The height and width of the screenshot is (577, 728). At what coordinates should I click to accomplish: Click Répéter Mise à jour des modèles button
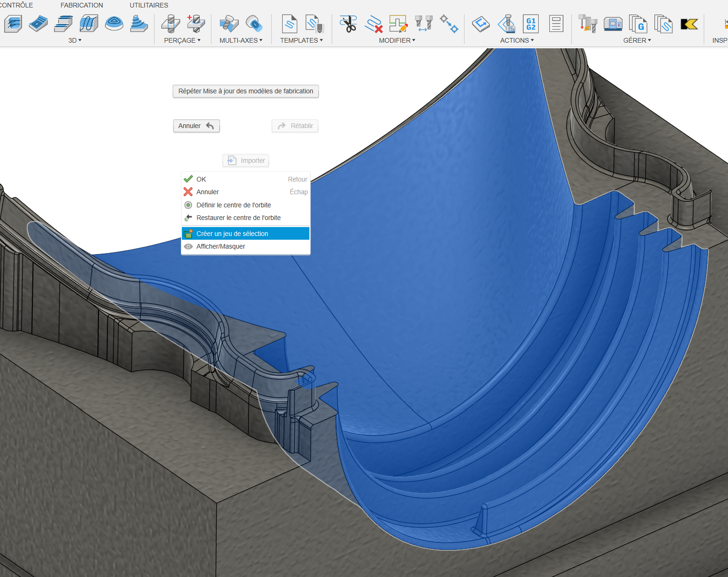pyautogui.click(x=246, y=91)
